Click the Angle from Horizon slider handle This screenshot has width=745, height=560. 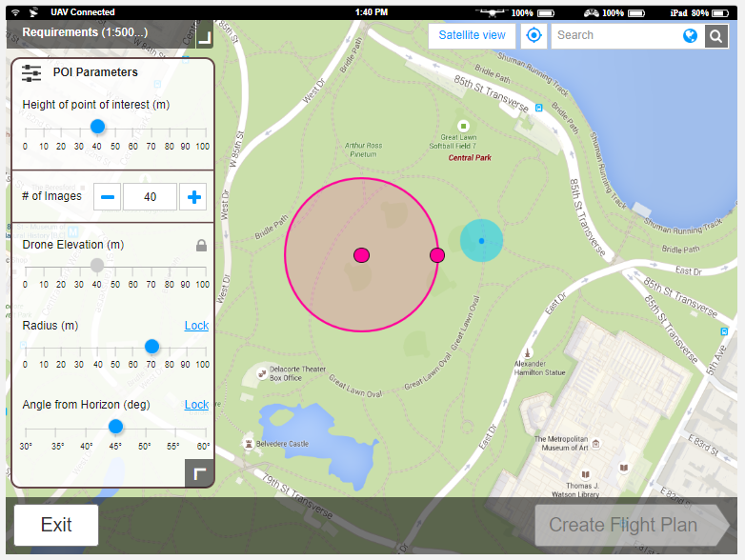[115, 427]
